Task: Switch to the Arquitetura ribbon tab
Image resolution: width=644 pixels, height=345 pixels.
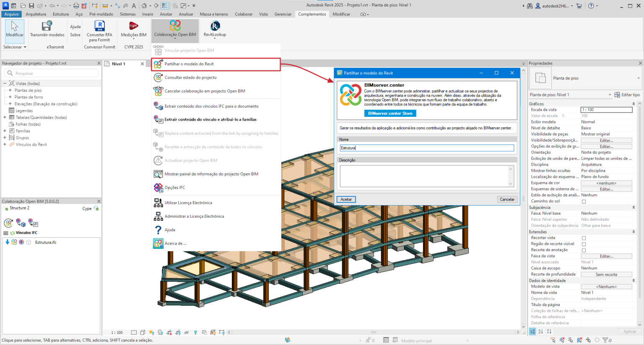Action: point(36,14)
